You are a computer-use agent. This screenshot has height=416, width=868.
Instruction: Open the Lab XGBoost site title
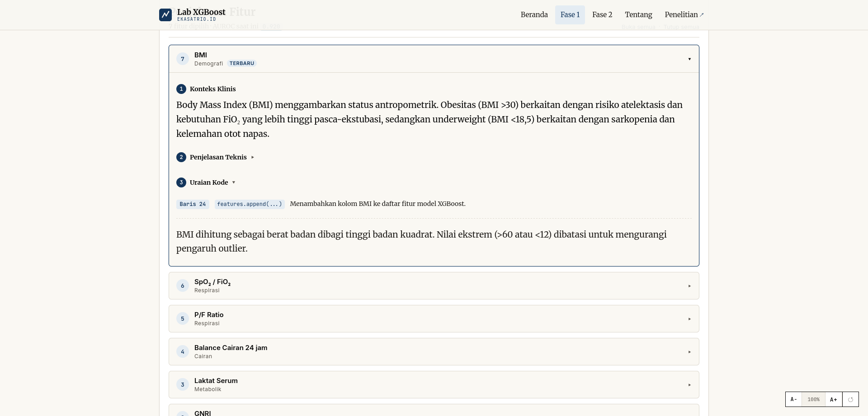pyautogui.click(x=201, y=12)
